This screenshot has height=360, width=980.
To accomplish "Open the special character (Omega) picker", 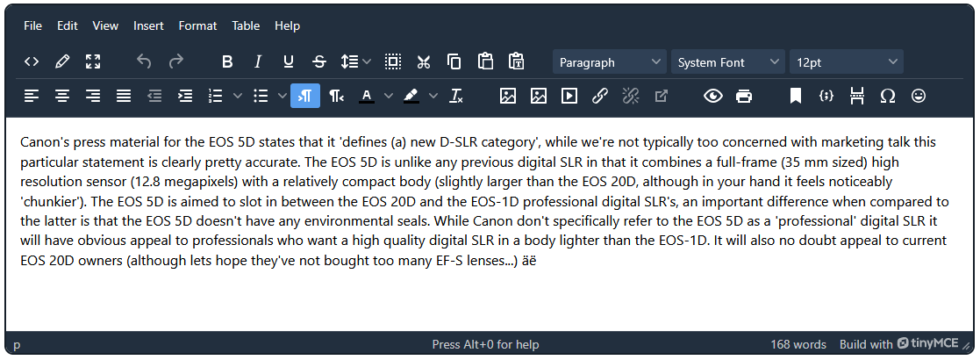I will pos(888,96).
